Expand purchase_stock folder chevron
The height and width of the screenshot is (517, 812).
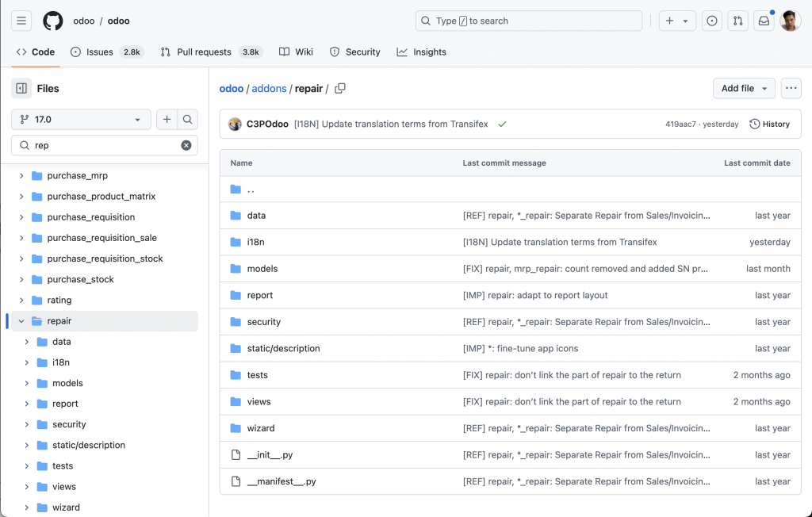coord(21,279)
